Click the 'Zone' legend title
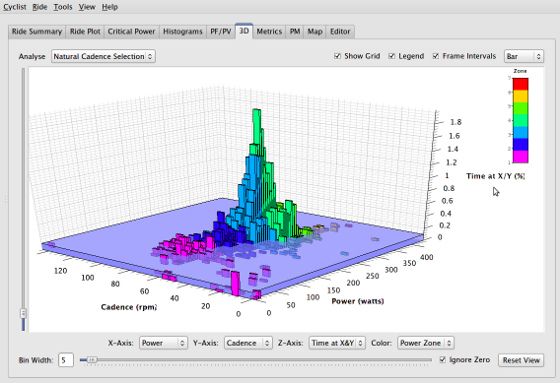560x383 pixels. [520, 71]
